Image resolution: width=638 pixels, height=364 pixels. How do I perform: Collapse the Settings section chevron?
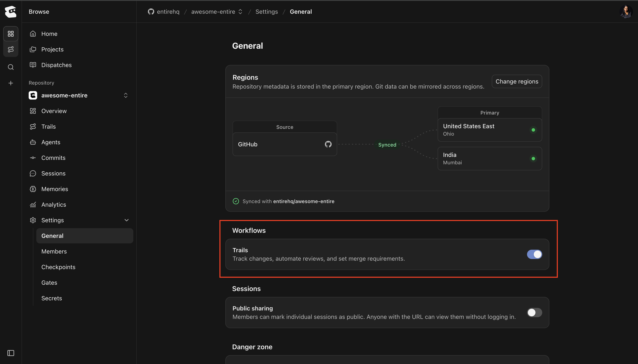(x=127, y=220)
